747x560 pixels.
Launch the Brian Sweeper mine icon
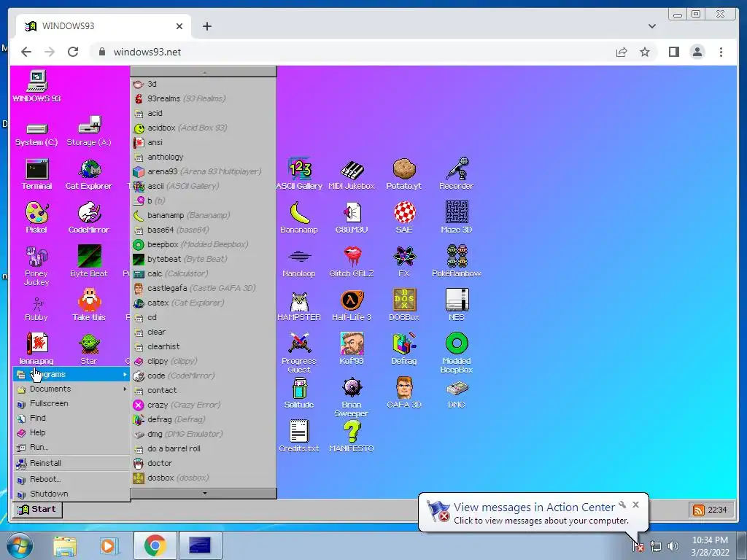(x=352, y=397)
